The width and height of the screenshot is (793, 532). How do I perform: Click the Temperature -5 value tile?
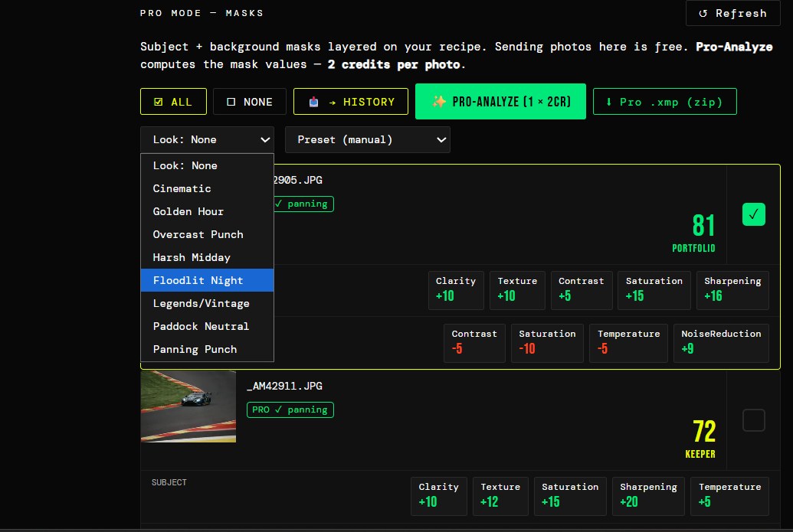[x=628, y=344]
